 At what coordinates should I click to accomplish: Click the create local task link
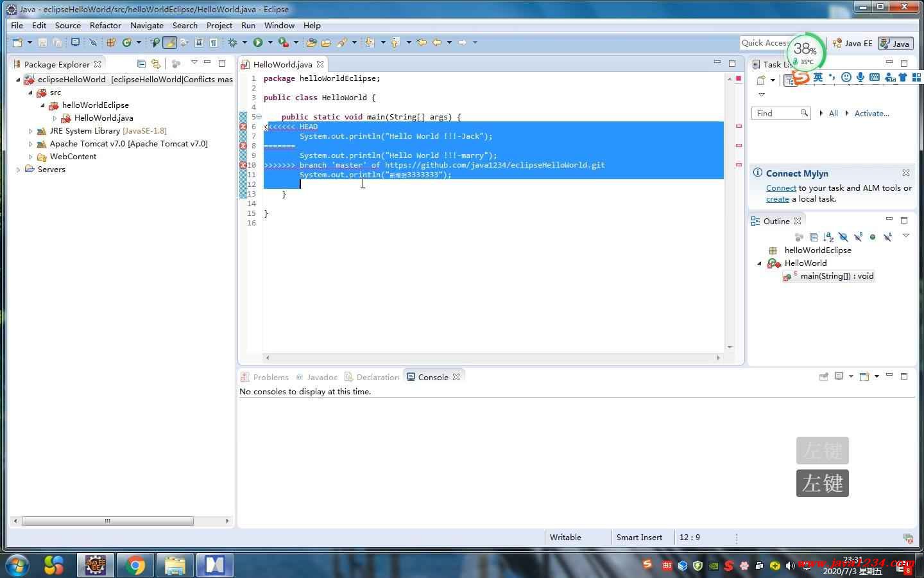click(x=777, y=199)
